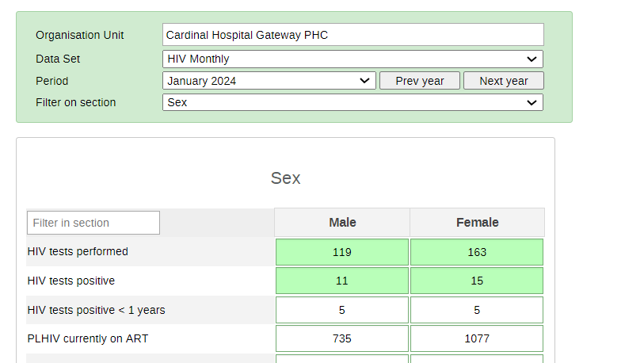Click the Female column header

pyautogui.click(x=477, y=223)
